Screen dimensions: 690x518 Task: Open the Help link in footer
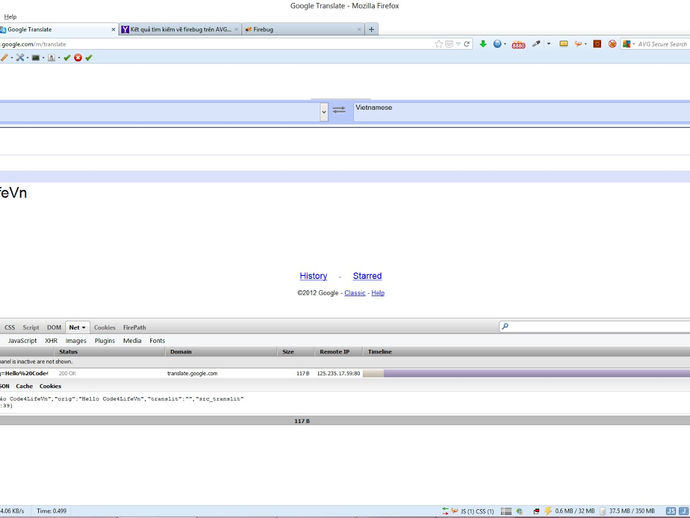point(378,293)
